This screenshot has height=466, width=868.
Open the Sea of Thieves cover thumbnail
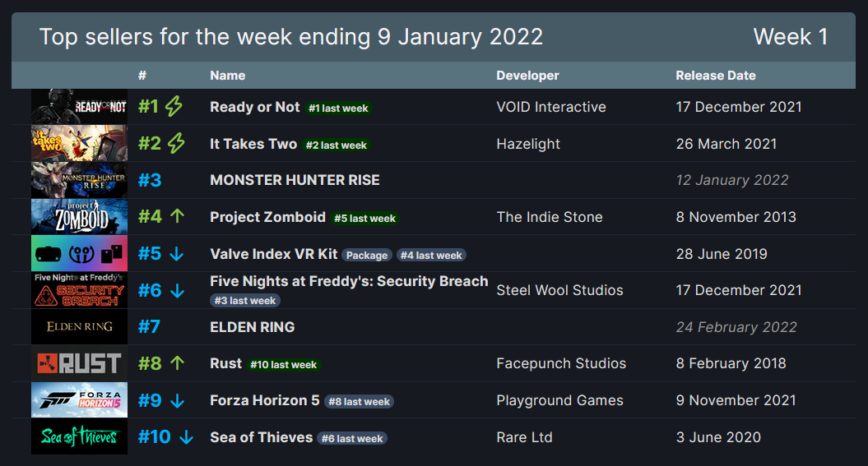pos(79,436)
